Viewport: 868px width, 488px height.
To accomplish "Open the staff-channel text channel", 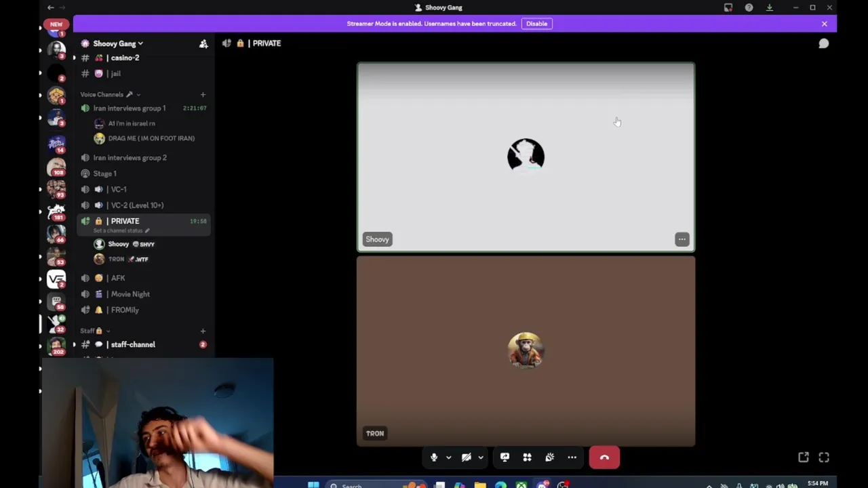I will [143, 344].
